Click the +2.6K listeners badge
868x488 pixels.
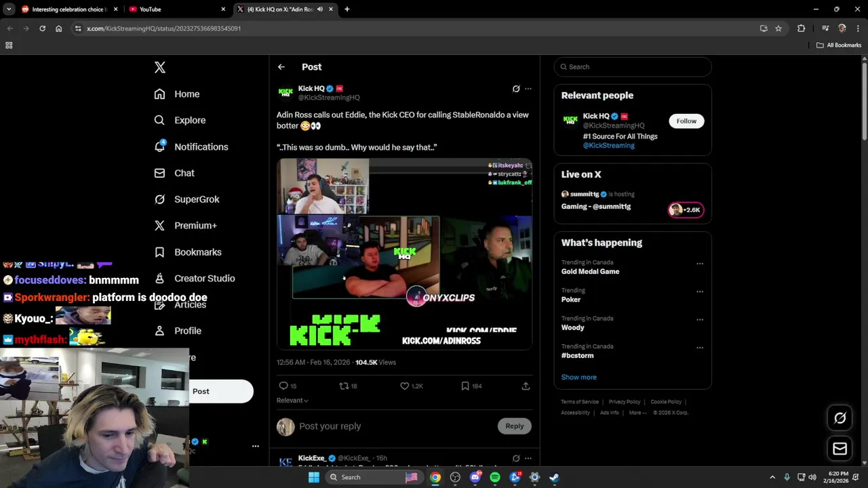coord(686,210)
